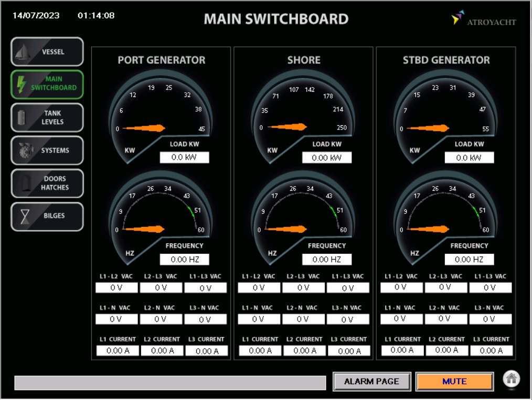Click the sailboat icon on Vessel button
The image size is (532, 400).
point(22,52)
